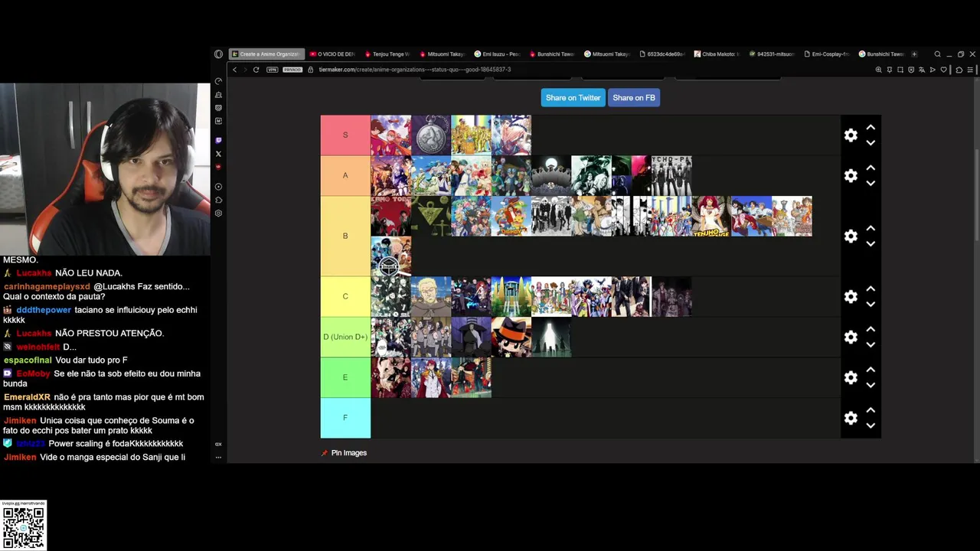Switch to 'Tenjou Tenge W' tab
980x551 pixels.
pyautogui.click(x=387, y=54)
